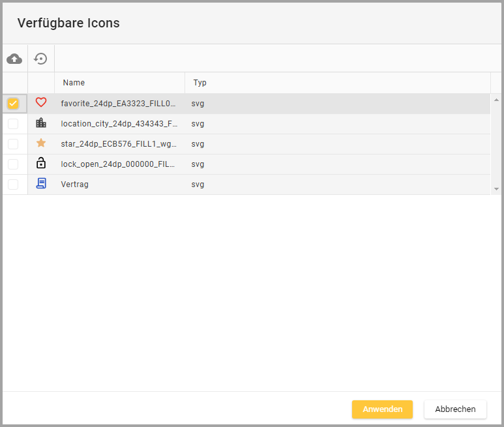
Task: Select the location city building icon
Action: [x=41, y=123]
